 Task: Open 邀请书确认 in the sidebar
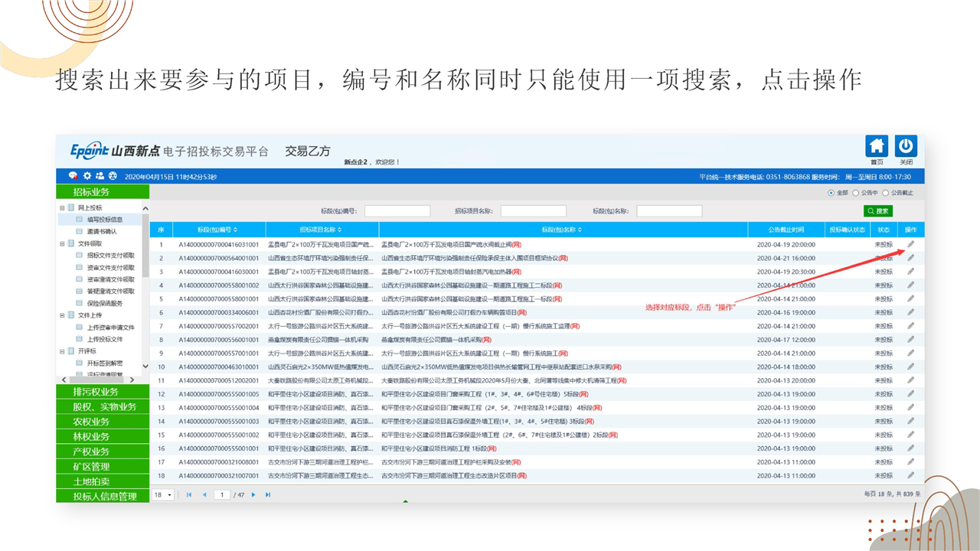(x=101, y=231)
